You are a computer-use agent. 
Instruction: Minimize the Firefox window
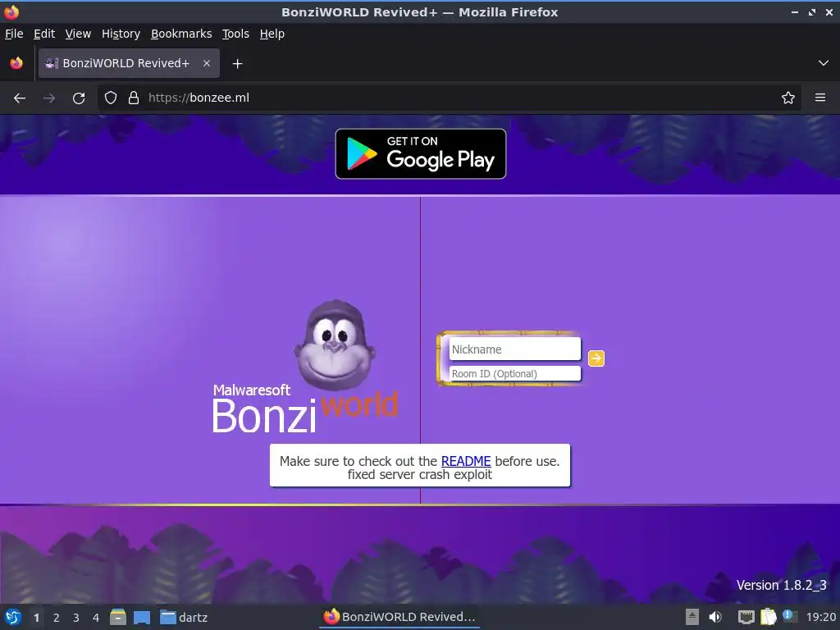[794, 11]
